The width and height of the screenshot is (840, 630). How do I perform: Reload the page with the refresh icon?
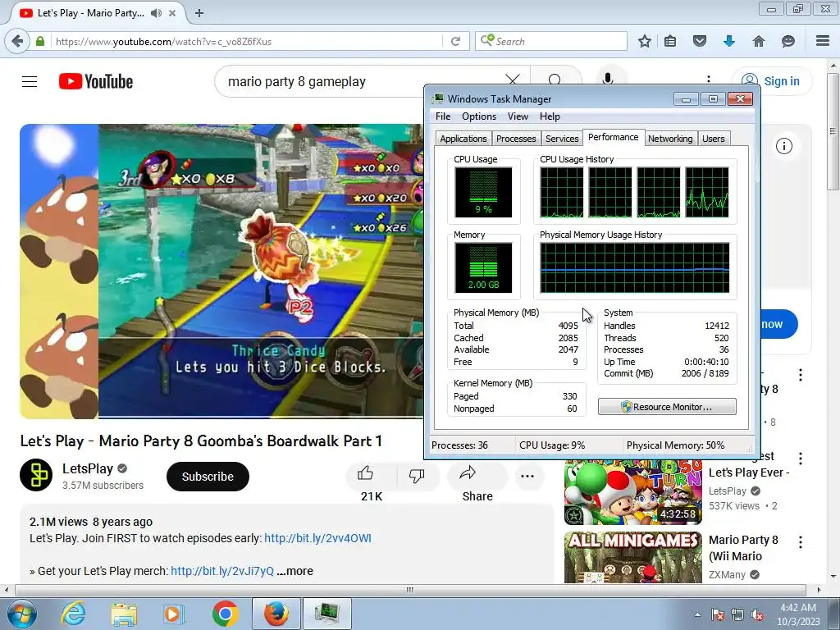click(456, 41)
